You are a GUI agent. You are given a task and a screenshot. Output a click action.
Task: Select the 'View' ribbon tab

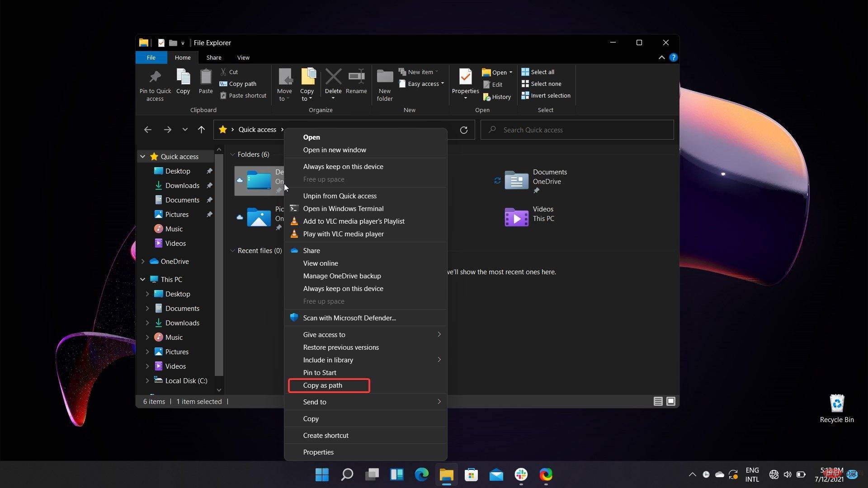(243, 57)
